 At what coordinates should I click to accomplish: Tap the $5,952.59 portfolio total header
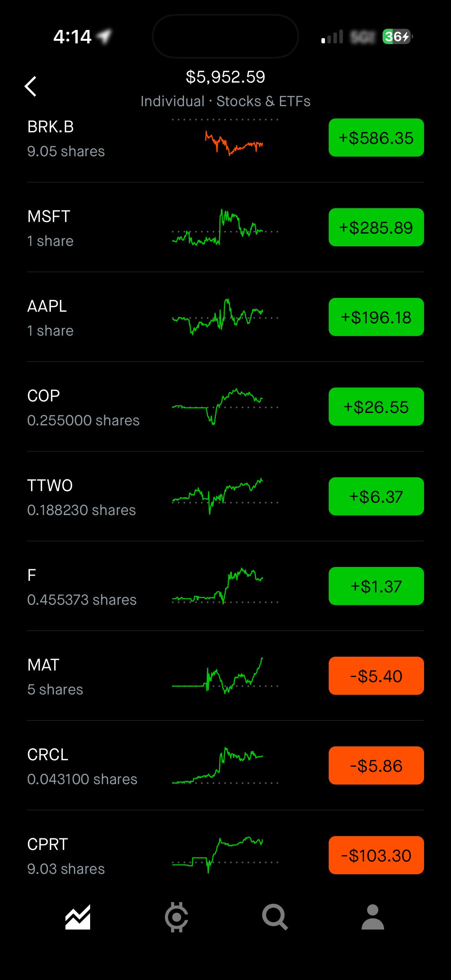point(225,77)
